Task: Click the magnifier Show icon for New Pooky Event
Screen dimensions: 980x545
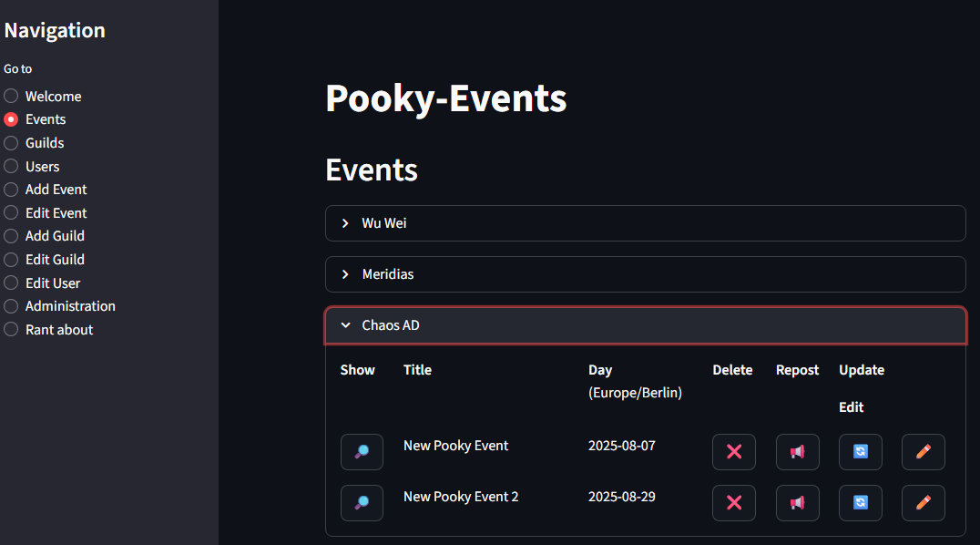Action: (x=362, y=452)
